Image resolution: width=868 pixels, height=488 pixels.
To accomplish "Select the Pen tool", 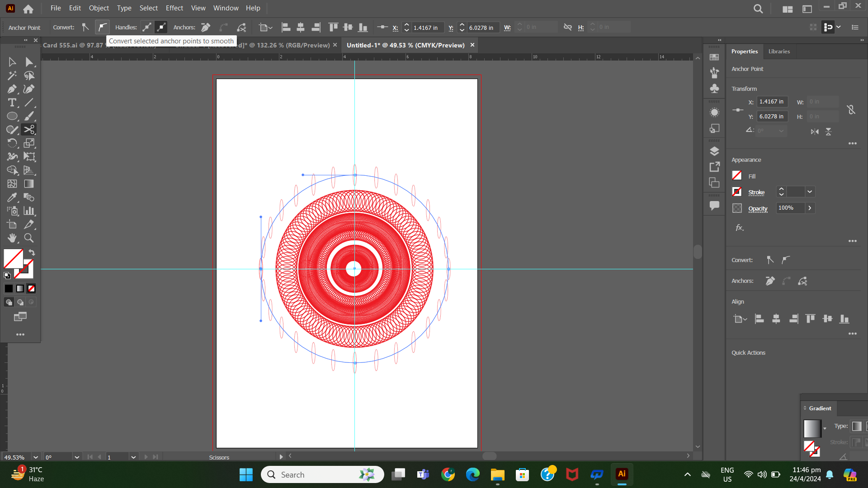I will coord(12,89).
